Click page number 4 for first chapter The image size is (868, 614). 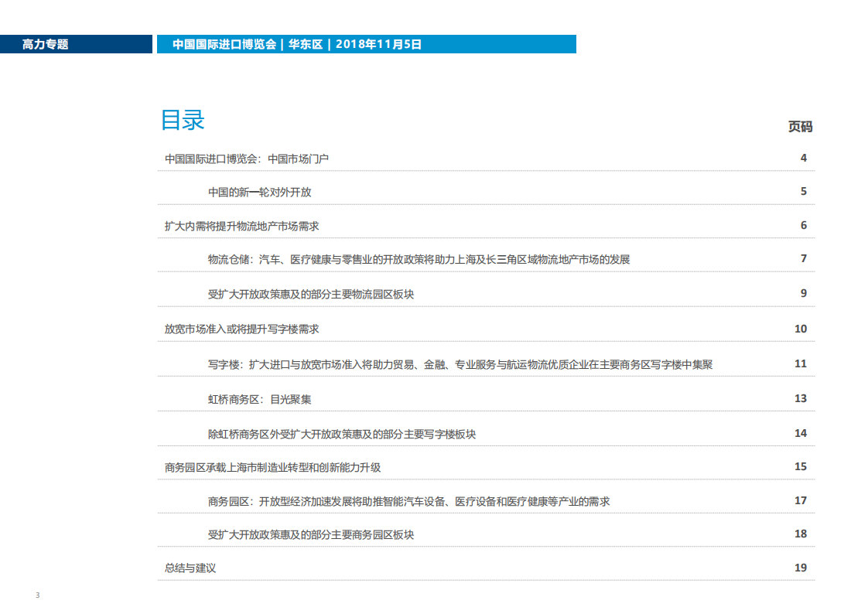pos(802,157)
